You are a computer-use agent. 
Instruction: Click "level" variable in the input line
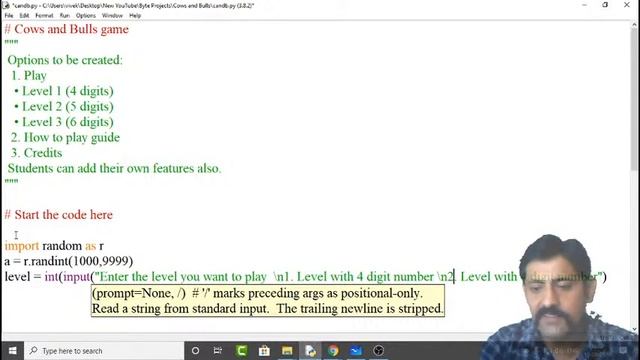click(x=17, y=277)
